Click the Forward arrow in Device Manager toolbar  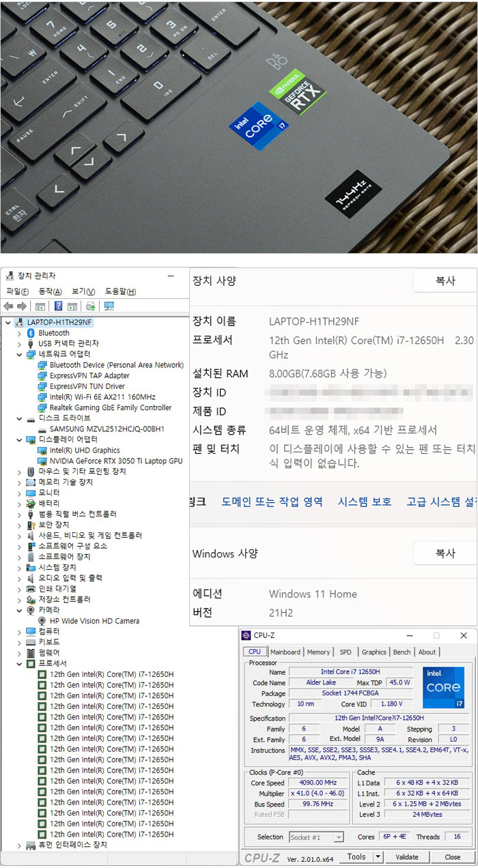[x=22, y=306]
